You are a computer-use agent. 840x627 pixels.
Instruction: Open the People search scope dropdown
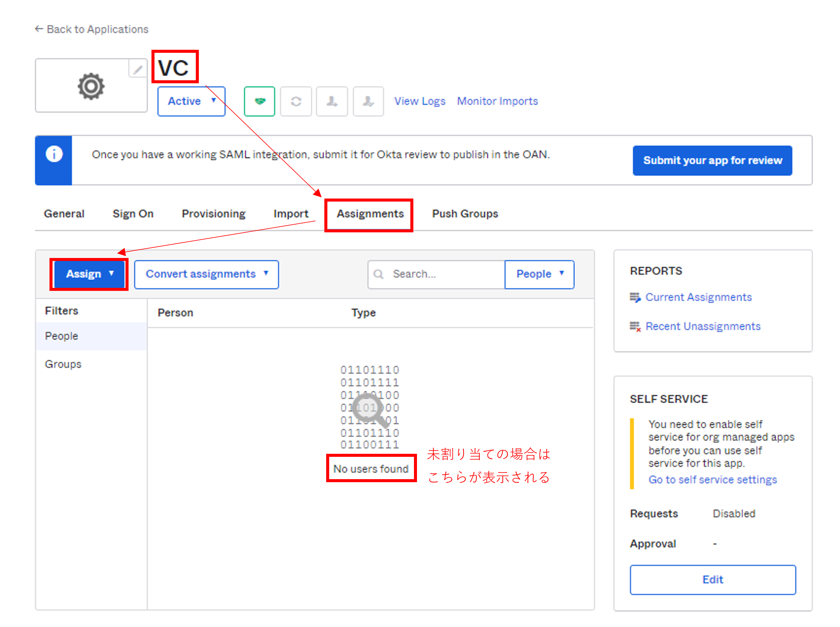coord(539,274)
